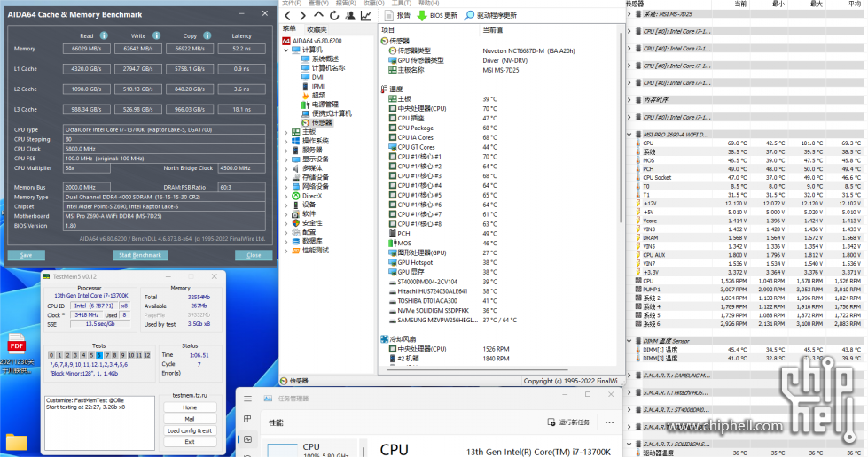Expand the DirectX tree node
The width and height of the screenshot is (868, 457).
click(286, 196)
